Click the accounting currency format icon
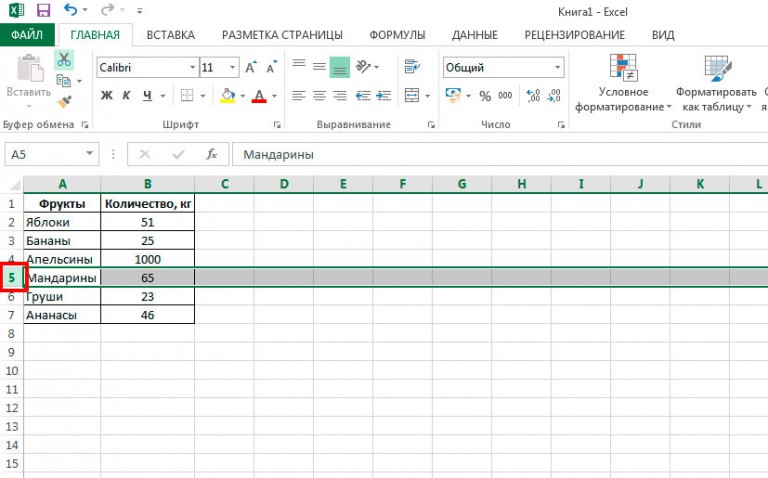 tap(453, 96)
